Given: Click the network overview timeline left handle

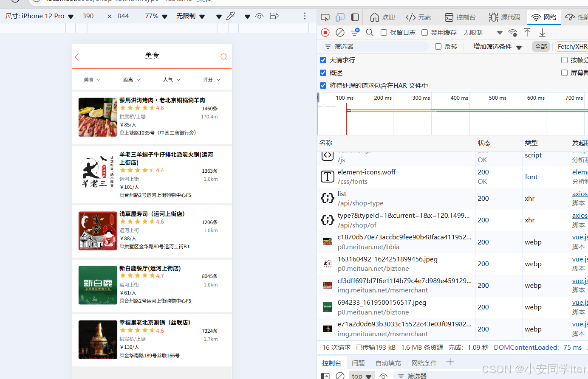Looking at the screenshot, I should point(318,98).
